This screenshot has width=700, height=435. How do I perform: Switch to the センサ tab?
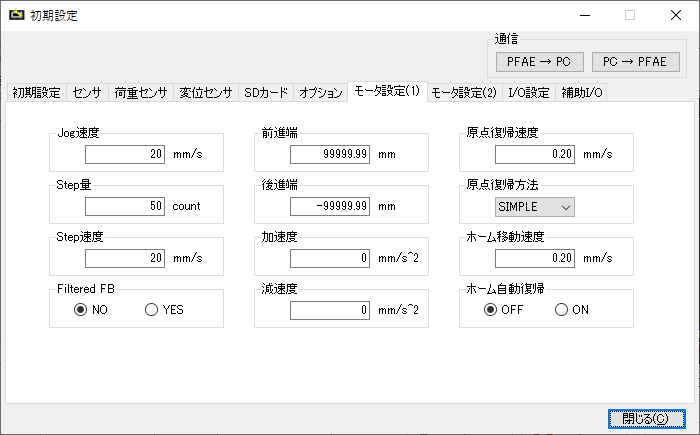click(87, 92)
